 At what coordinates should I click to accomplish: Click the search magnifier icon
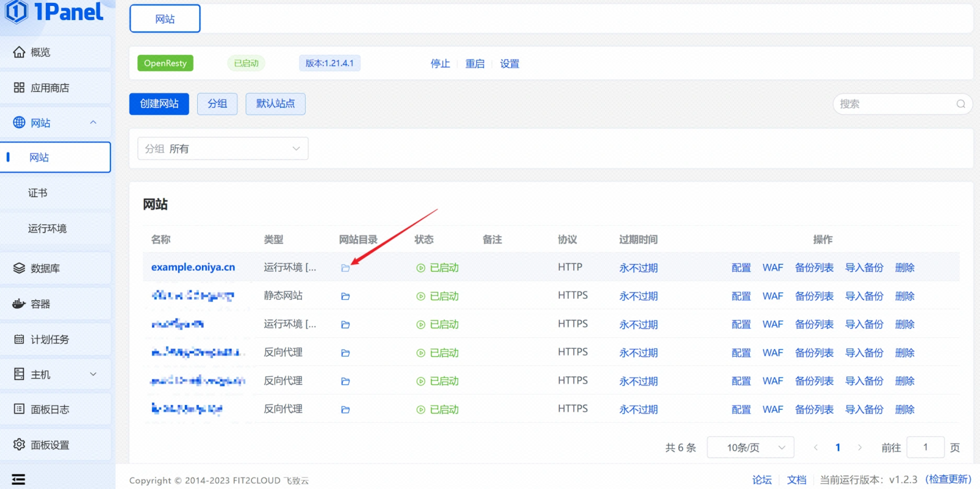pos(961,104)
